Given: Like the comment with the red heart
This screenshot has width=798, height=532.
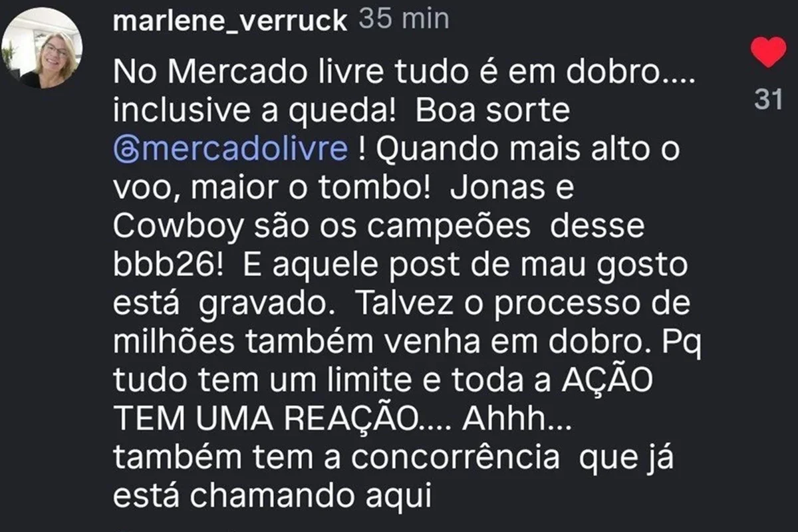Looking at the screenshot, I should (768, 53).
